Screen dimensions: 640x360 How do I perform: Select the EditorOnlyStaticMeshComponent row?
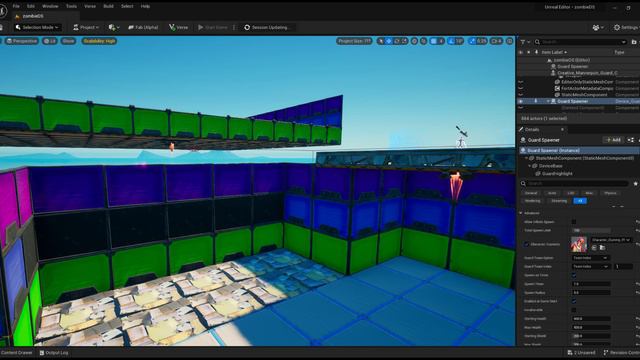coord(587,82)
